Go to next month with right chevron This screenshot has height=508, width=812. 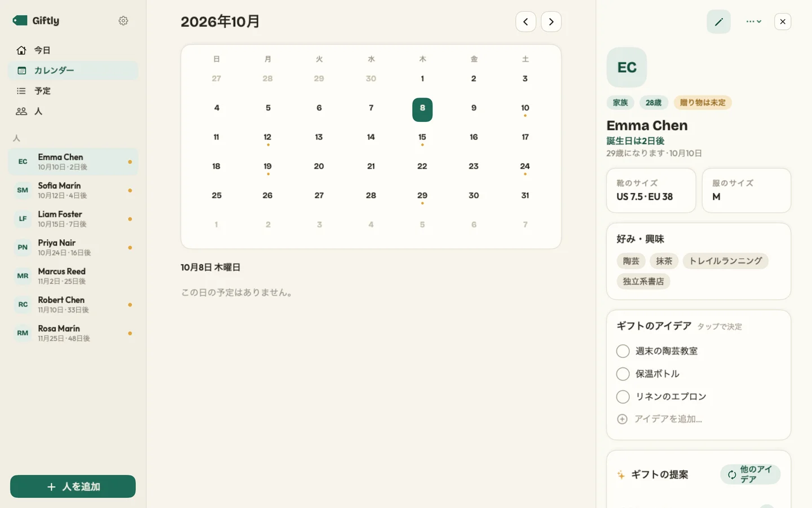pos(551,21)
